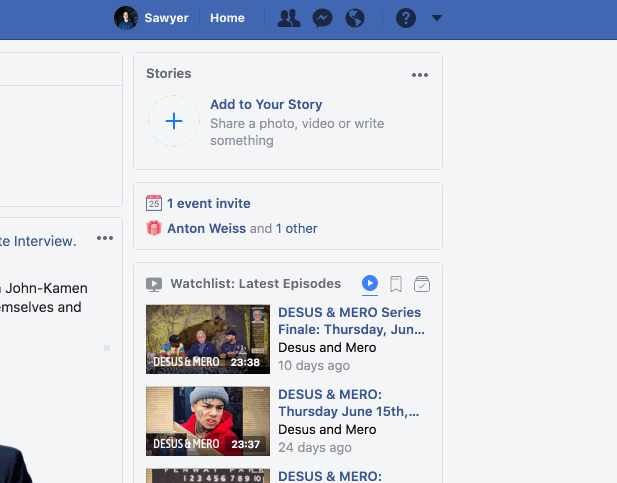Open Sawyer's profile picture avatar
617x483 pixels.
pos(126,18)
